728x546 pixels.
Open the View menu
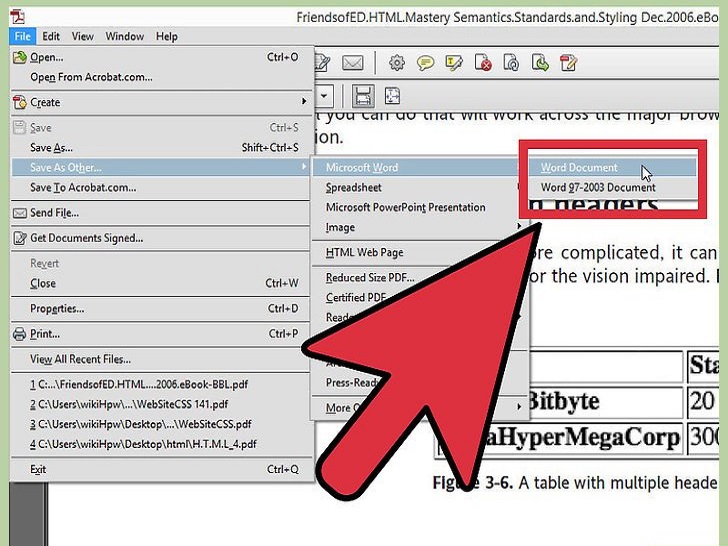pyautogui.click(x=83, y=36)
